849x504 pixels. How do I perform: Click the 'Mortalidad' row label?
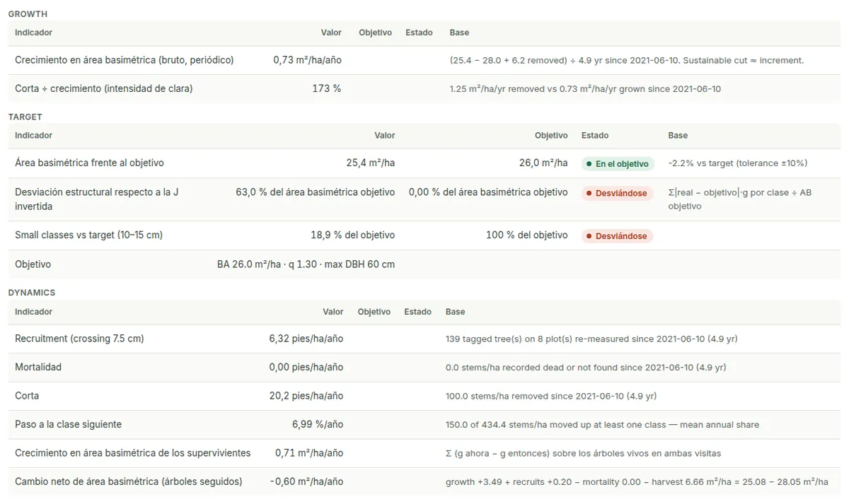coord(38,368)
